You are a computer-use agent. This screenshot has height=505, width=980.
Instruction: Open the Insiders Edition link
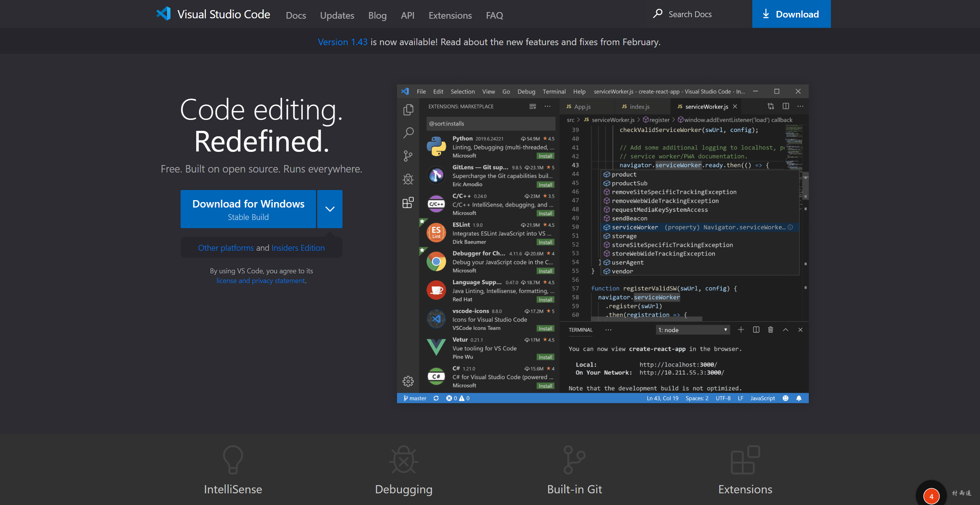click(298, 248)
